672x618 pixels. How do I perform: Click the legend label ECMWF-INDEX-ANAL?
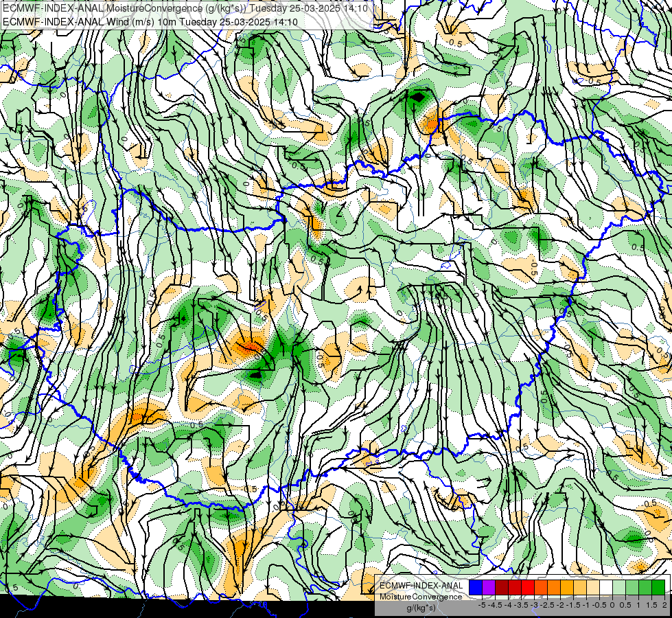[421, 586]
